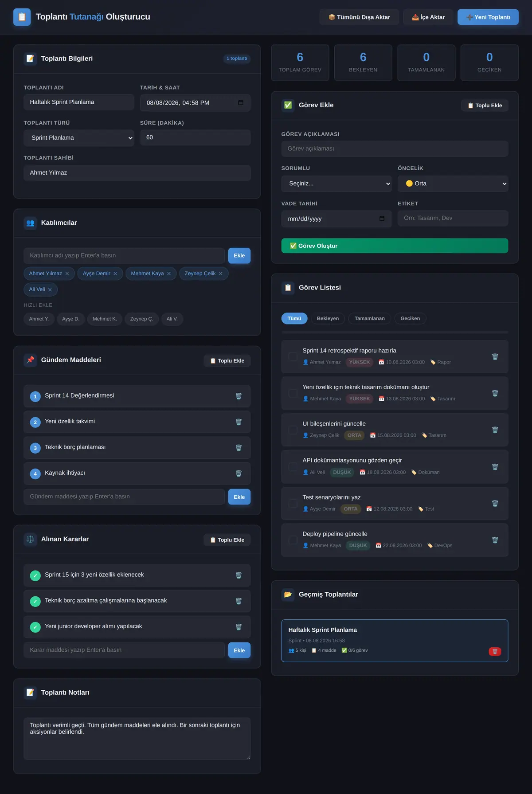Delete the UI bileşenlerini güncelle task
This screenshot has height=794, width=532.
[495, 430]
